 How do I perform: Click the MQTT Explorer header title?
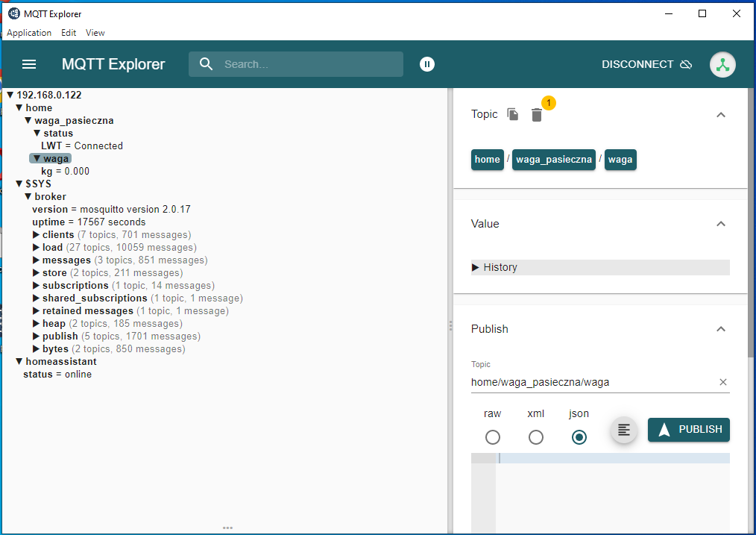tap(113, 64)
